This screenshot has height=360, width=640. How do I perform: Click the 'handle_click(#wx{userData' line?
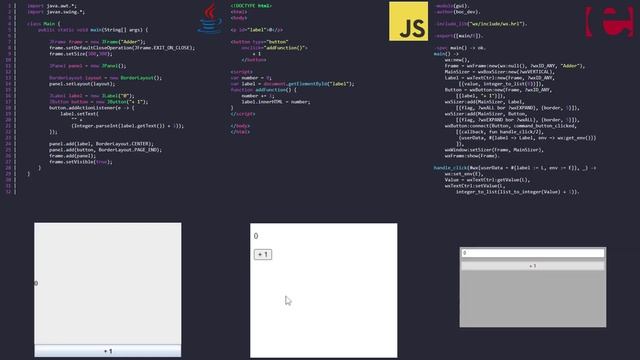click(515, 168)
